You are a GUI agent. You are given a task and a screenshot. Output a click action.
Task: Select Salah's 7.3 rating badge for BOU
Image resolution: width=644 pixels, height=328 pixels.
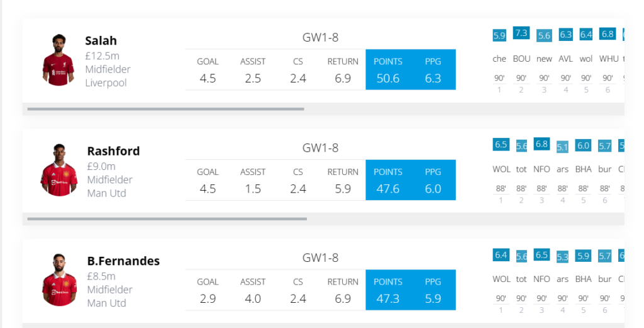(521, 33)
